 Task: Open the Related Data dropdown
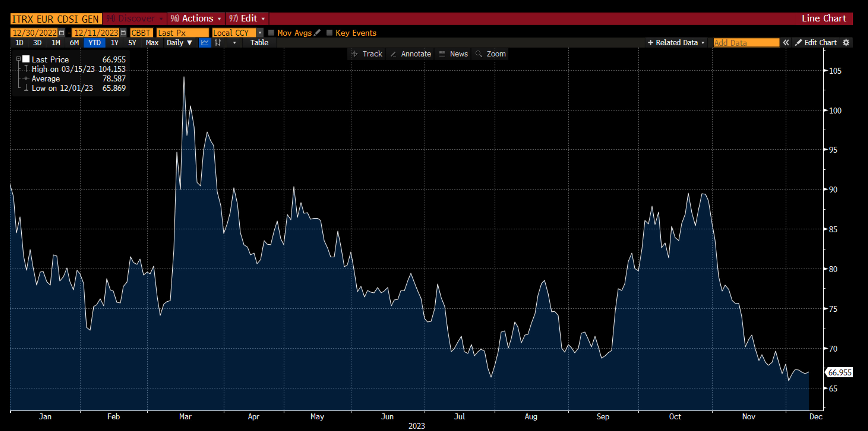pos(676,43)
